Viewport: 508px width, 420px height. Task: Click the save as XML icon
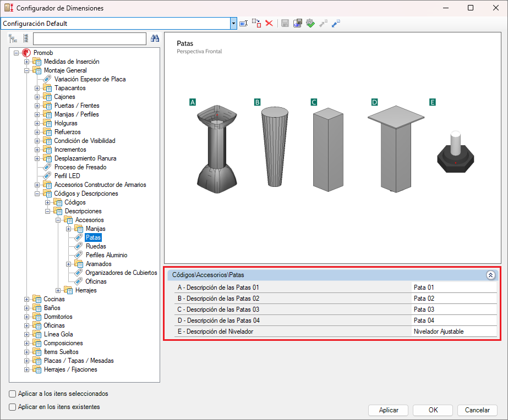[297, 23]
